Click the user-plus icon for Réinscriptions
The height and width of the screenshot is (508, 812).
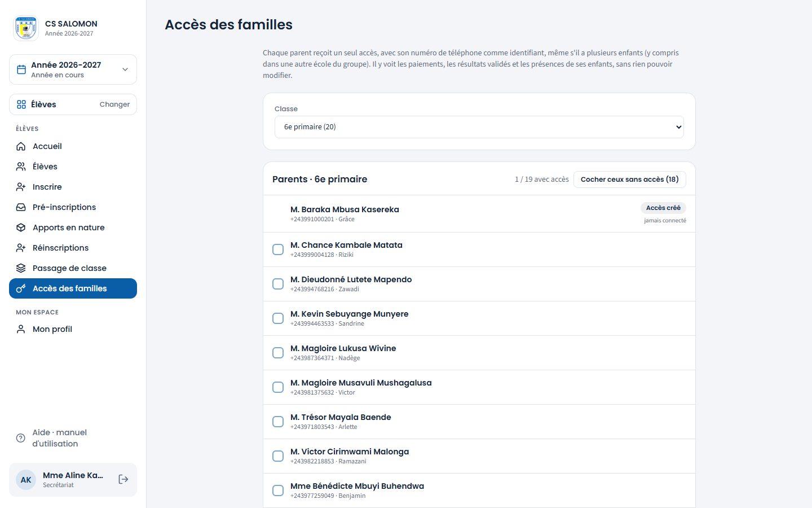21,248
